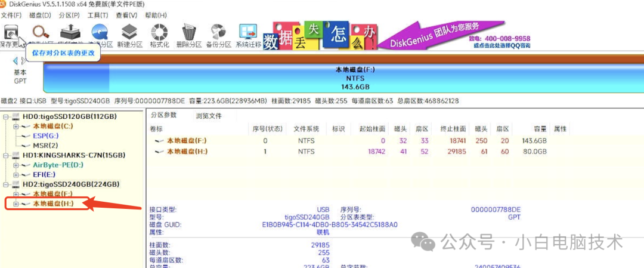Expand the EFI(E:) tree node
The width and height of the screenshot is (644, 268).
click(x=16, y=174)
